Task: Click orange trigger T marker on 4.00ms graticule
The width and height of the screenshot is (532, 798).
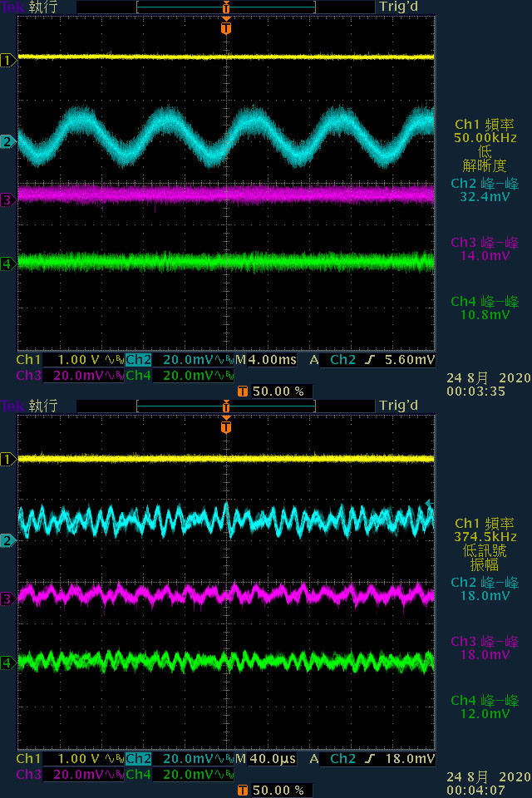Action: (226, 26)
